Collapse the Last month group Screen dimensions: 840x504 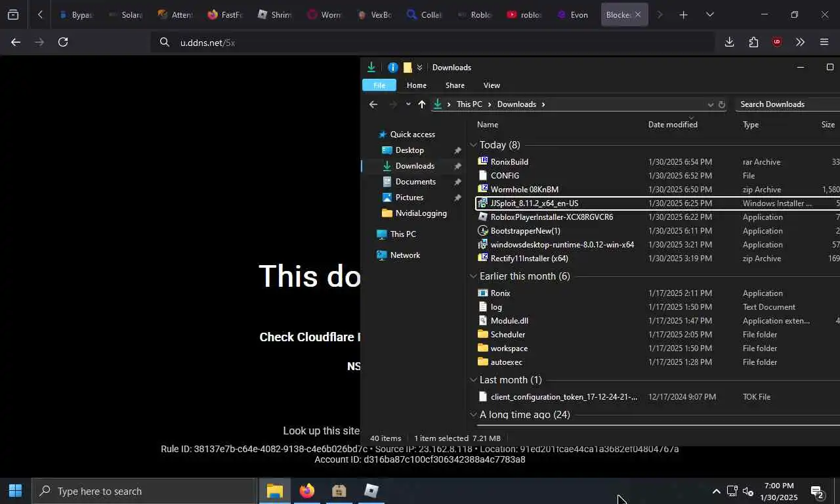[x=473, y=380]
